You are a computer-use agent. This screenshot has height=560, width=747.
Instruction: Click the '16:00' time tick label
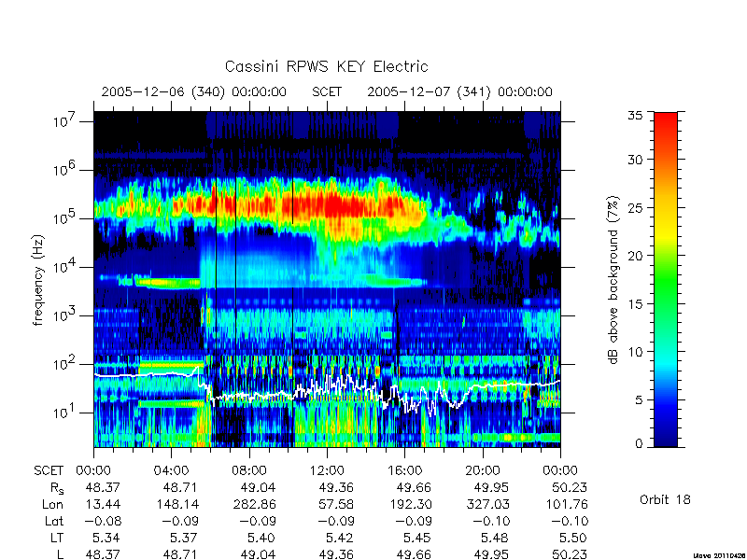[404, 471]
